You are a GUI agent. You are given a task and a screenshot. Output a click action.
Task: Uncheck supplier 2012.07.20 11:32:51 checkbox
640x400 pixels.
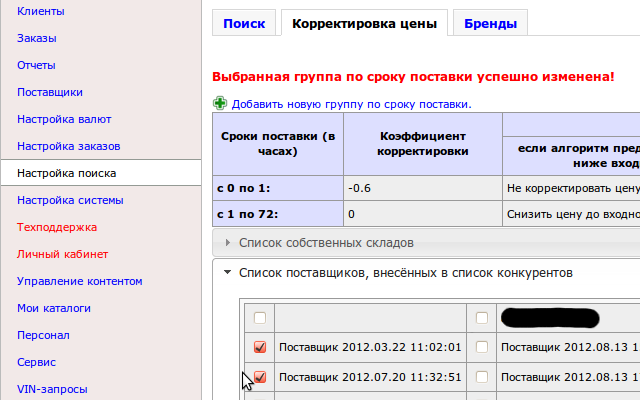click(260, 377)
